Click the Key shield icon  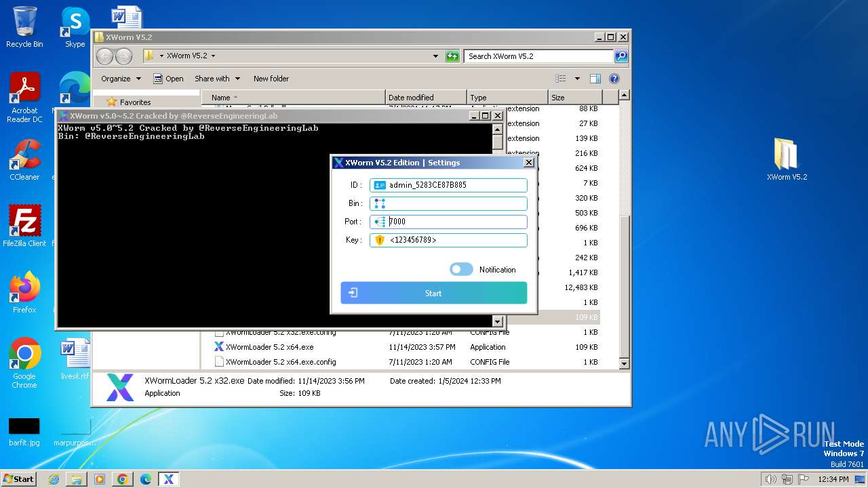379,240
